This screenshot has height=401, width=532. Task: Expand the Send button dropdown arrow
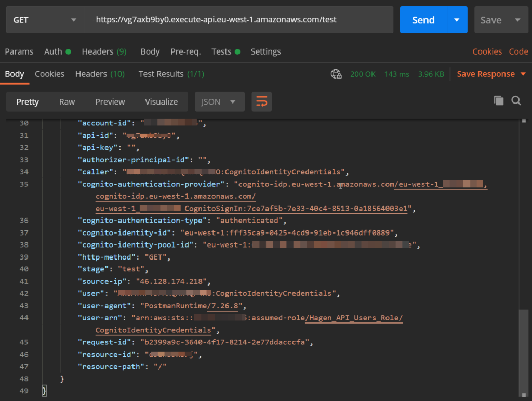tap(457, 20)
